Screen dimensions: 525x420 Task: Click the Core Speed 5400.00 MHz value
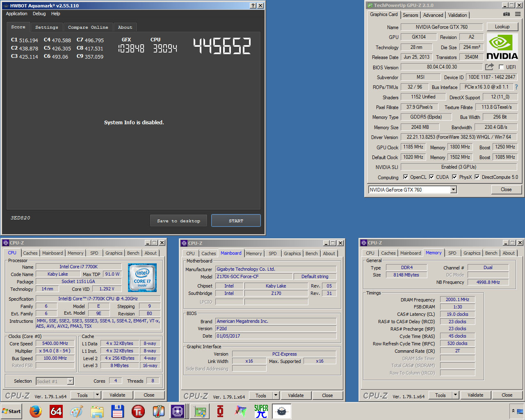point(55,343)
